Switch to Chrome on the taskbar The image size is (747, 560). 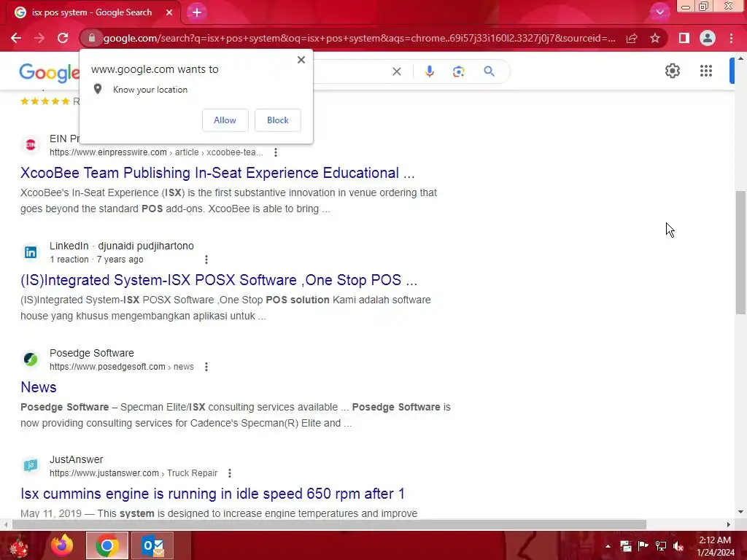tap(107, 545)
